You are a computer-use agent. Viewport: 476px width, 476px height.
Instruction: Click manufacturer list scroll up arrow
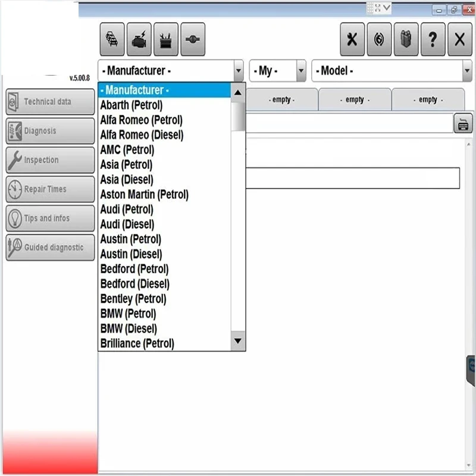click(x=238, y=92)
